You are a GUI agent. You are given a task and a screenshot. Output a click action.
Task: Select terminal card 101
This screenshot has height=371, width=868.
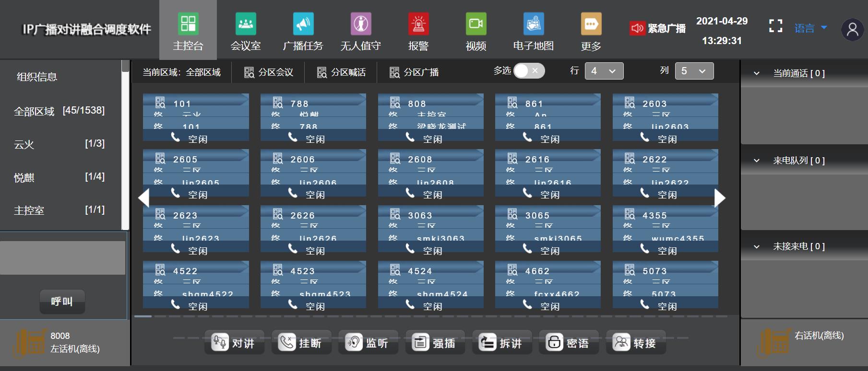[196, 117]
